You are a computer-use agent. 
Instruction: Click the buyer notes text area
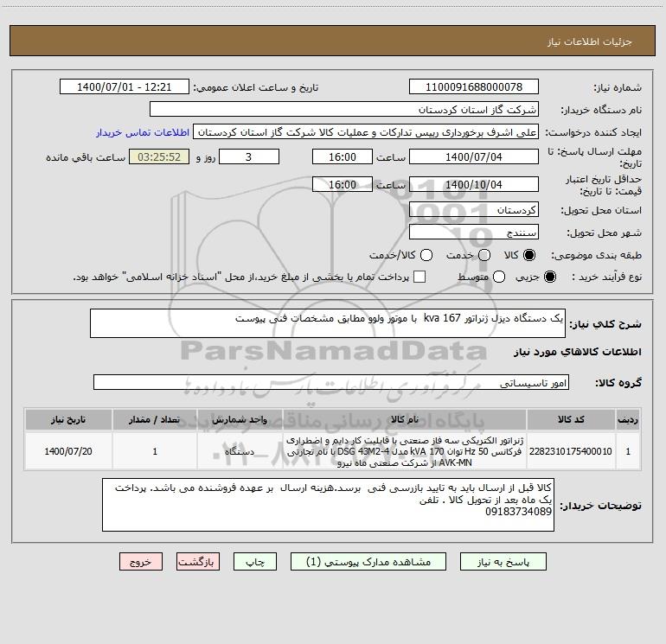328,505
